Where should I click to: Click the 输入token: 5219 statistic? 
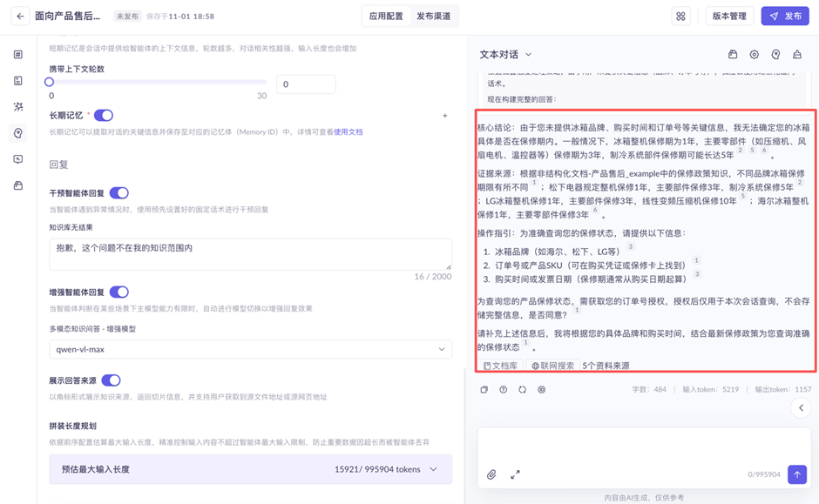(x=710, y=389)
